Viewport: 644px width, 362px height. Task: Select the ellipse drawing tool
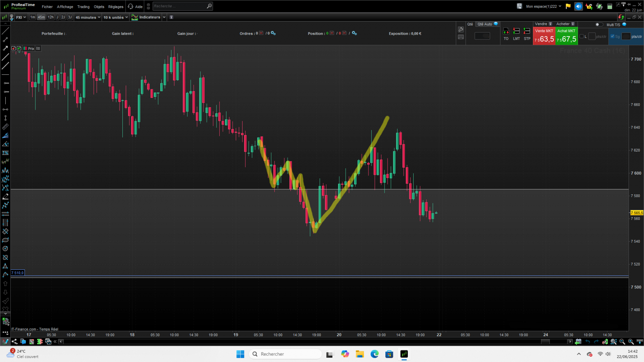5,240
